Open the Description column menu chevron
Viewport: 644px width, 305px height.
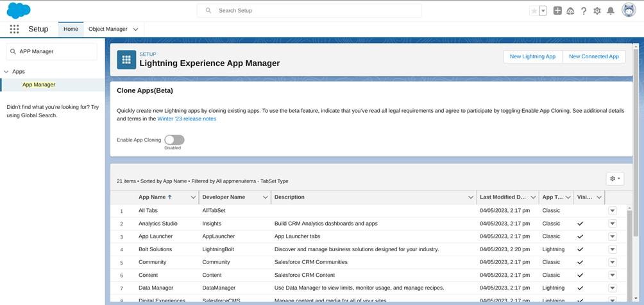(x=470, y=197)
